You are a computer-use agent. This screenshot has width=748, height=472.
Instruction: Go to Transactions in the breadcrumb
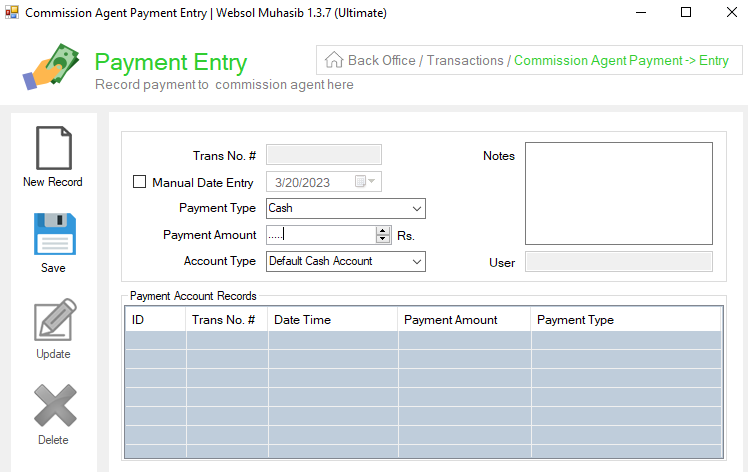[x=465, y=61]
